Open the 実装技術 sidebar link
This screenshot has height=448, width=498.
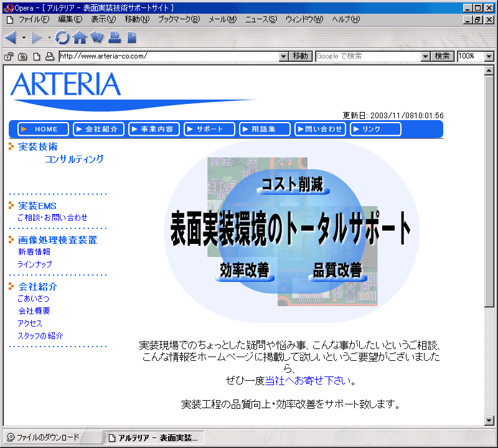pyautogui.click(x=38, y=147)
